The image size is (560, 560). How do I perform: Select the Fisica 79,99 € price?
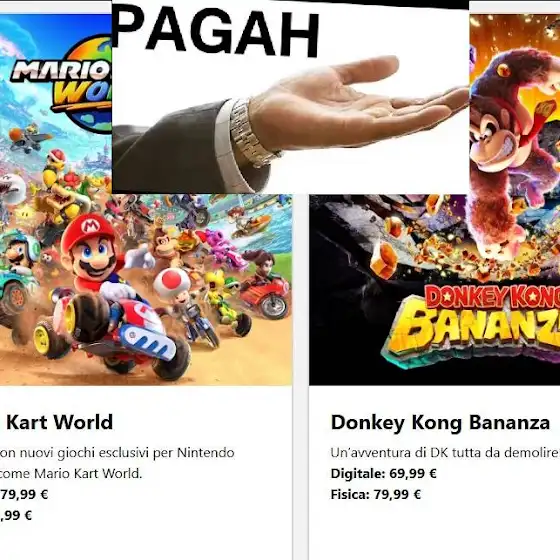click(376, 495)
